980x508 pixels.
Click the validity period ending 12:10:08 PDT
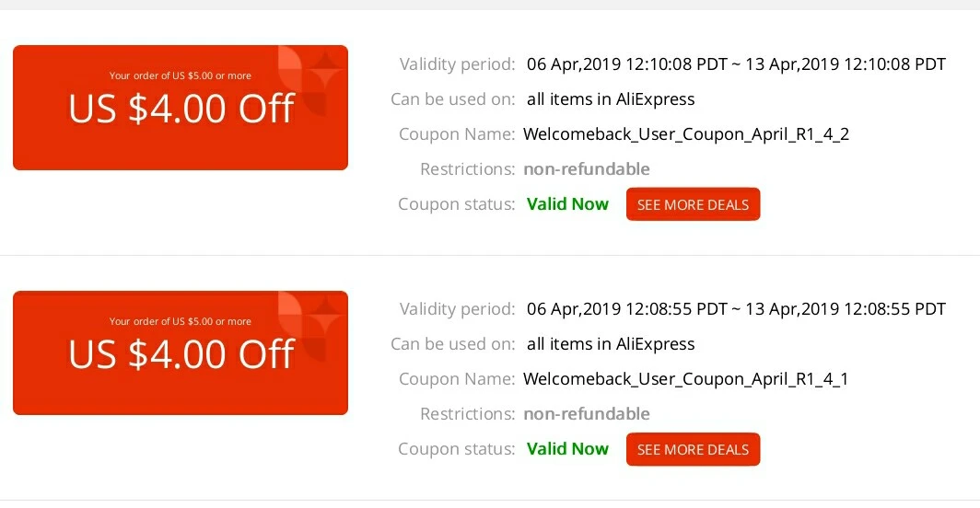(x=736, y=64)
